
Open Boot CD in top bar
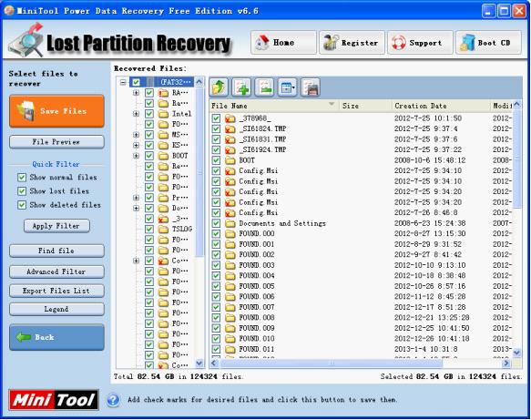coord(488,43)
